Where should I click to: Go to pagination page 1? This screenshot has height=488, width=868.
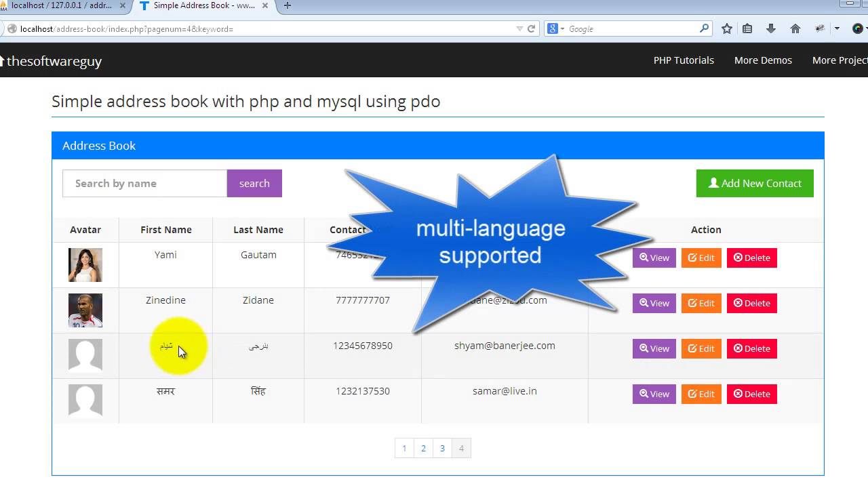point(404,448)
